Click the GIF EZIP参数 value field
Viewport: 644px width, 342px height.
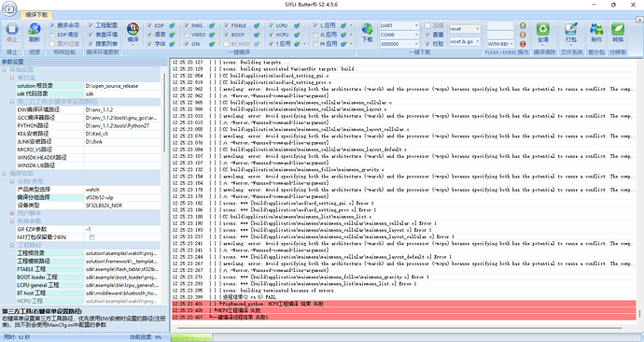[x=122, y=229]
